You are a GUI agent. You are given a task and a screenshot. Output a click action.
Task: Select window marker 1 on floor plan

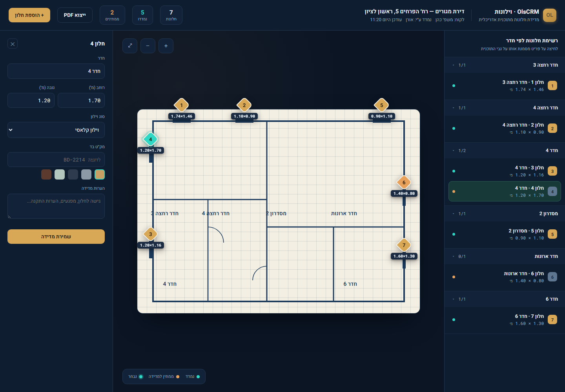tap(181, 105)
